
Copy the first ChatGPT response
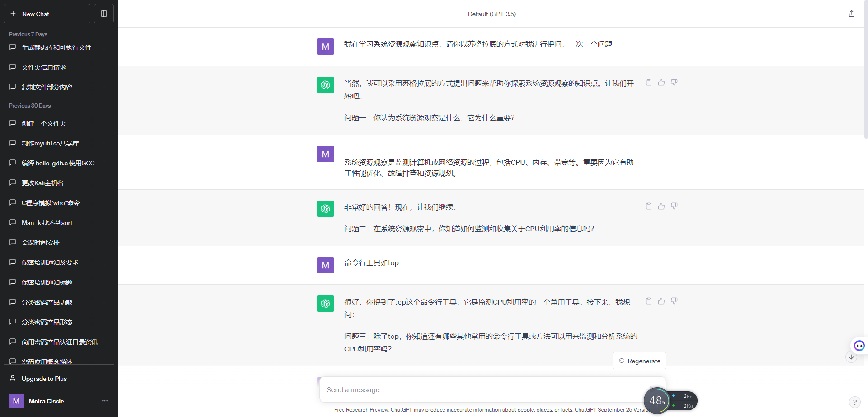click(649, 82)
